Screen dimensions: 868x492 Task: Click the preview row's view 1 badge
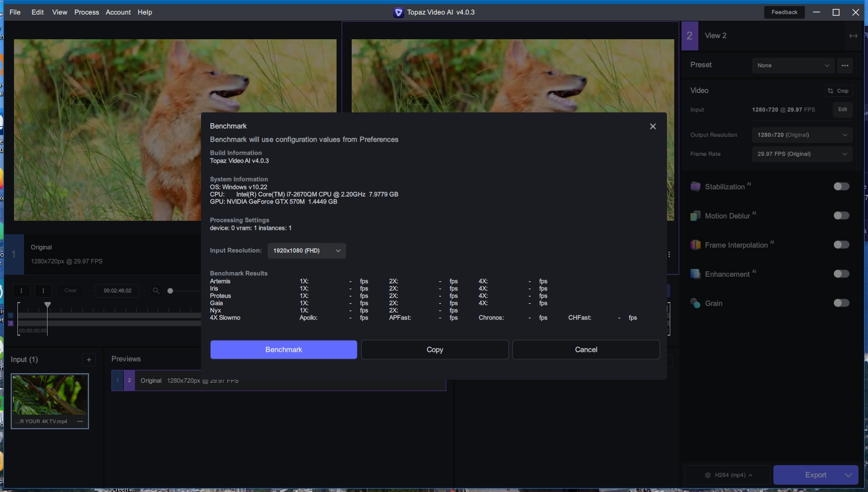[x=118, y=380]
